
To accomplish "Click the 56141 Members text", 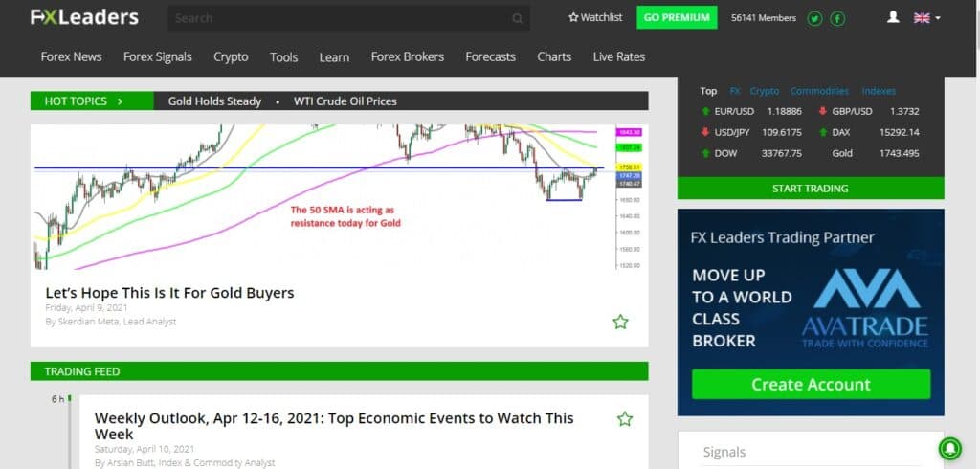I will (764, 18).
